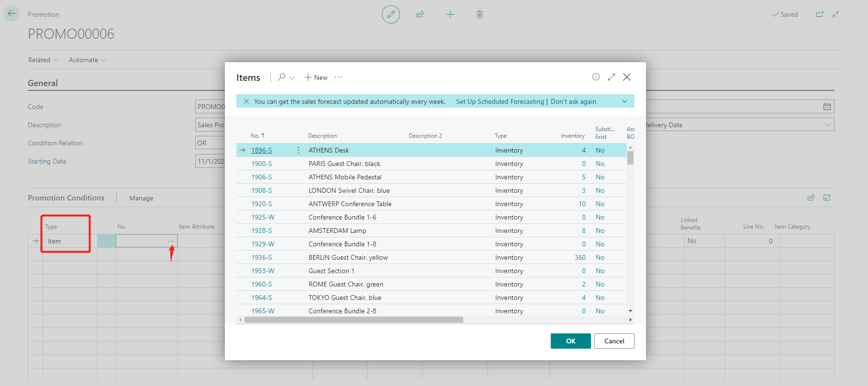The image size is (868, 386).
Task: Select item 1936-S
Action: (261, 257)
